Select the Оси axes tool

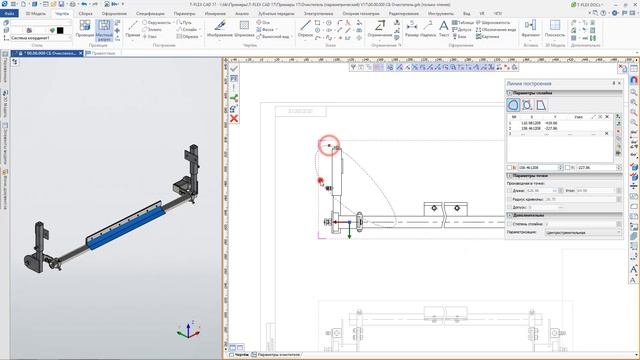pyautogui.click(x=263, y=22)
